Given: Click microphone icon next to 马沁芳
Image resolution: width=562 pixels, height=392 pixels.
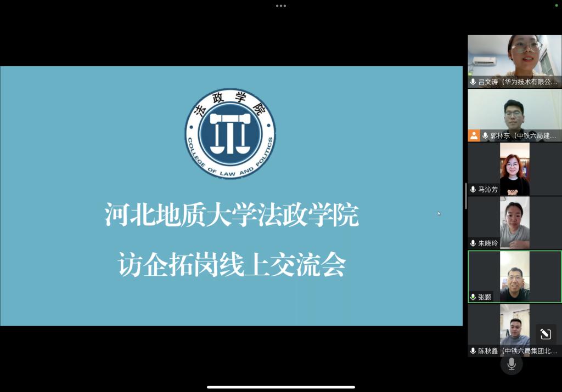Looking at the screenshot, I should (x=473, y=189).
